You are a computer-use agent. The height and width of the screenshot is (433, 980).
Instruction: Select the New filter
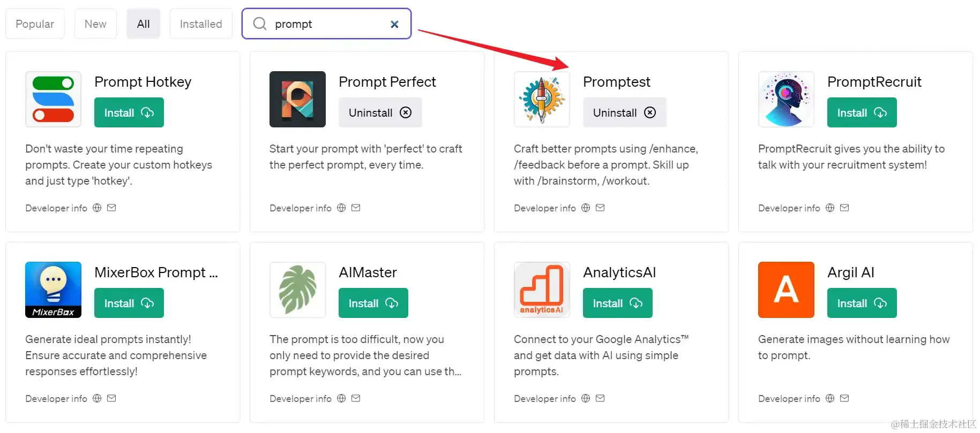coord(95,24)
